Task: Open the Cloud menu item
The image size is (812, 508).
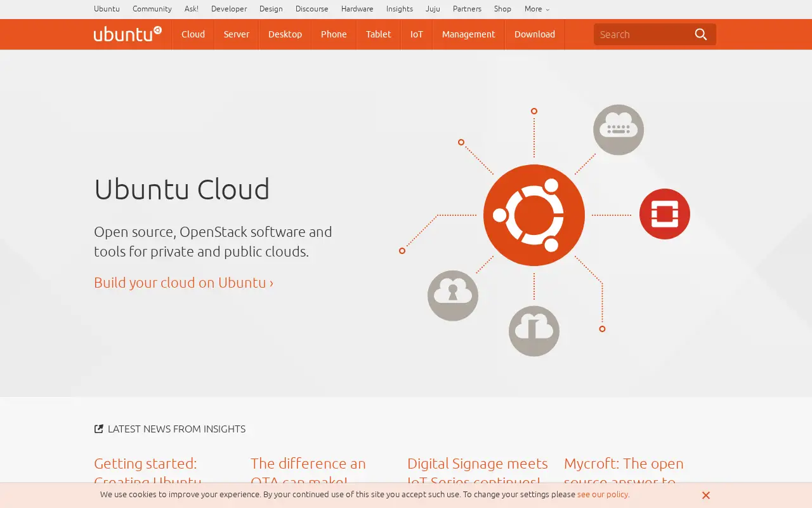Action: (x=193, y=34)
